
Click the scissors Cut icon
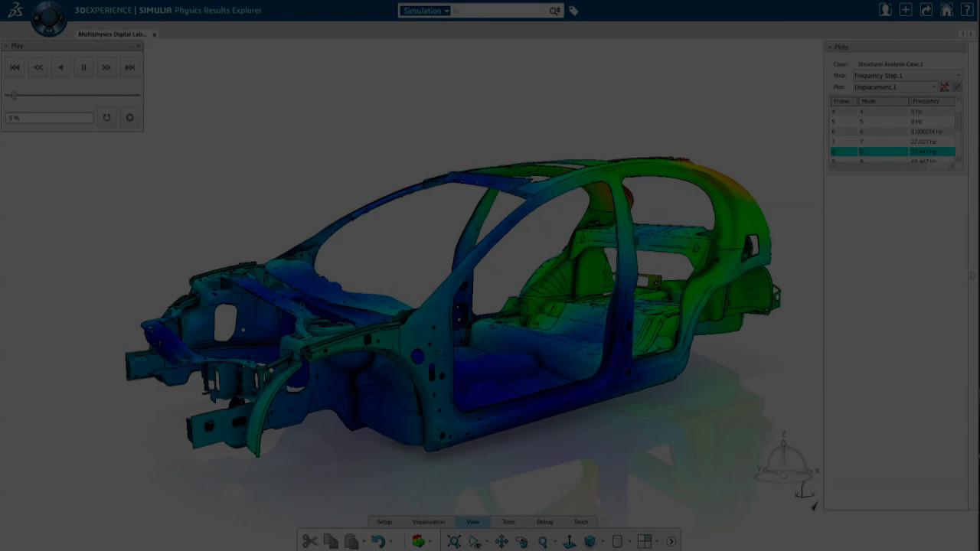309,541
